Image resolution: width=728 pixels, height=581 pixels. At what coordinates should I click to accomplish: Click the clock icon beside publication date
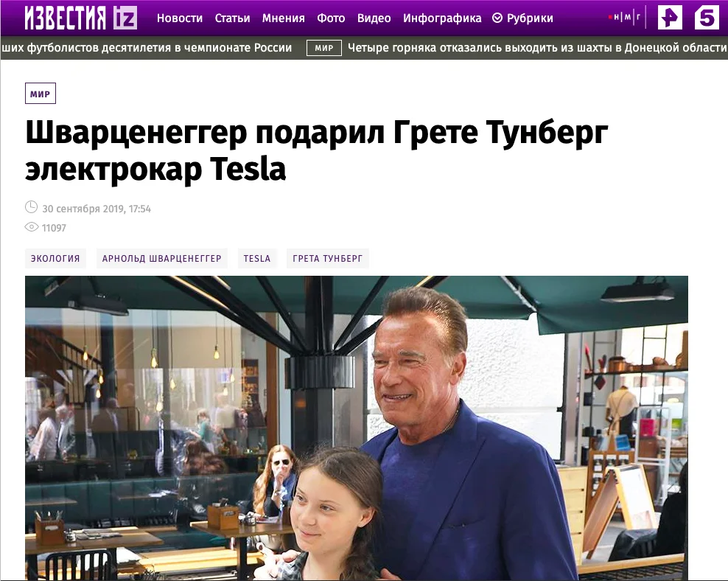coord(31,207)
